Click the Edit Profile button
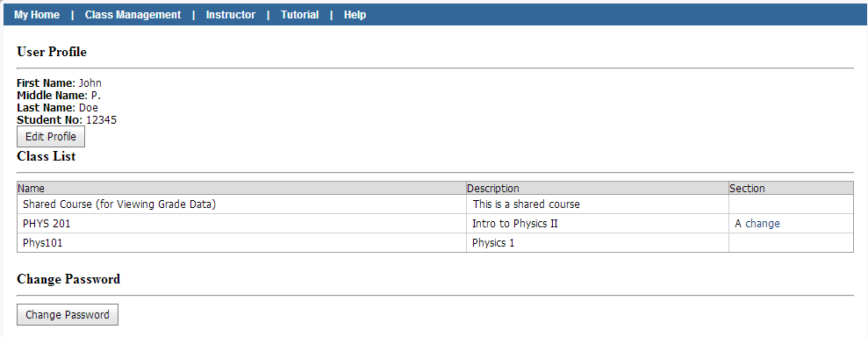 tap(51, 137)
